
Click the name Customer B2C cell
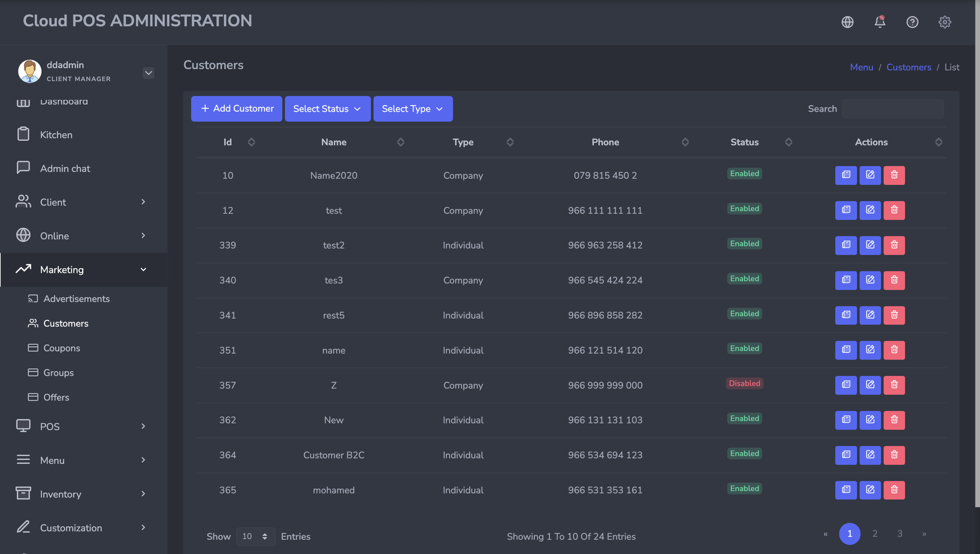point(334,455)
